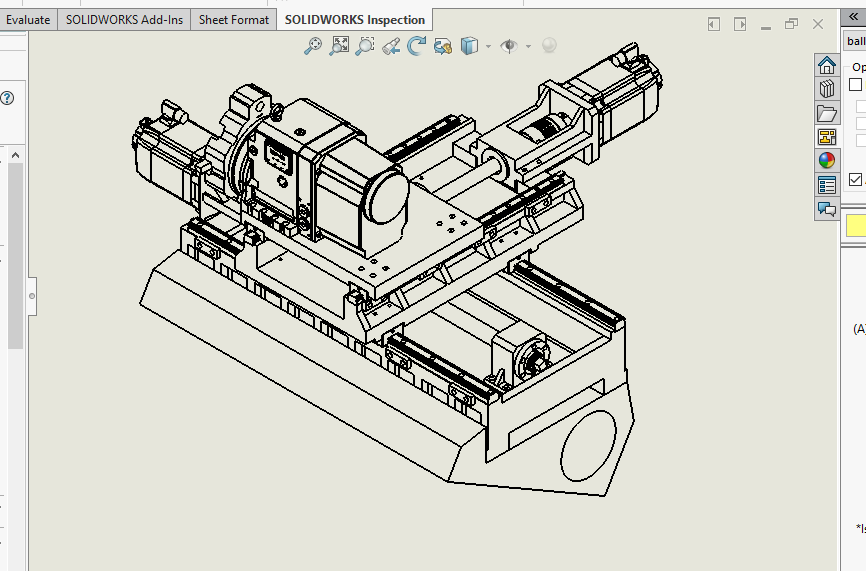Screen dimensions: 866x571
Task: Open the Sheet Format tab
Action: pos(234,20)
